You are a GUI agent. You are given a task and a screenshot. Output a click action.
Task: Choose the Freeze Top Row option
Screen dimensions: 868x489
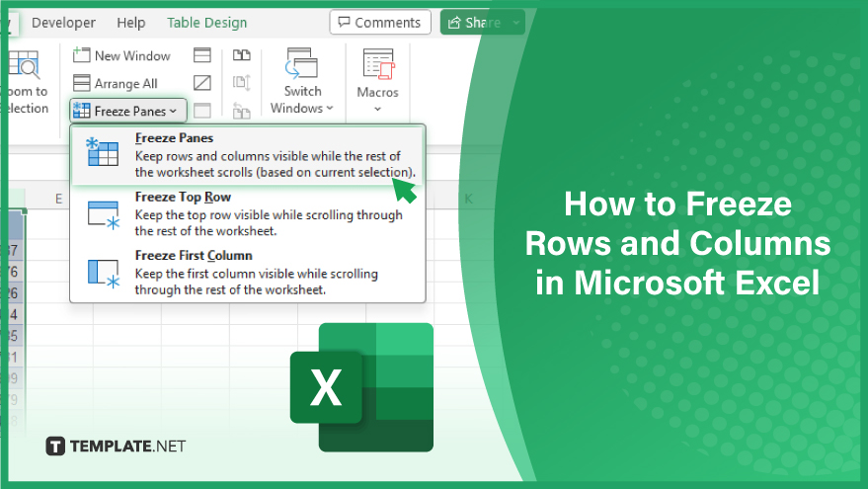248,213
